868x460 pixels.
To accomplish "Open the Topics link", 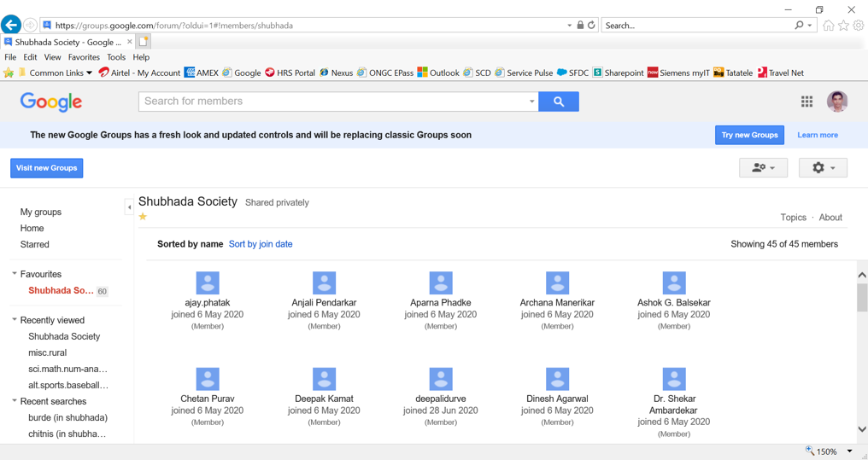I will (794, 218).
